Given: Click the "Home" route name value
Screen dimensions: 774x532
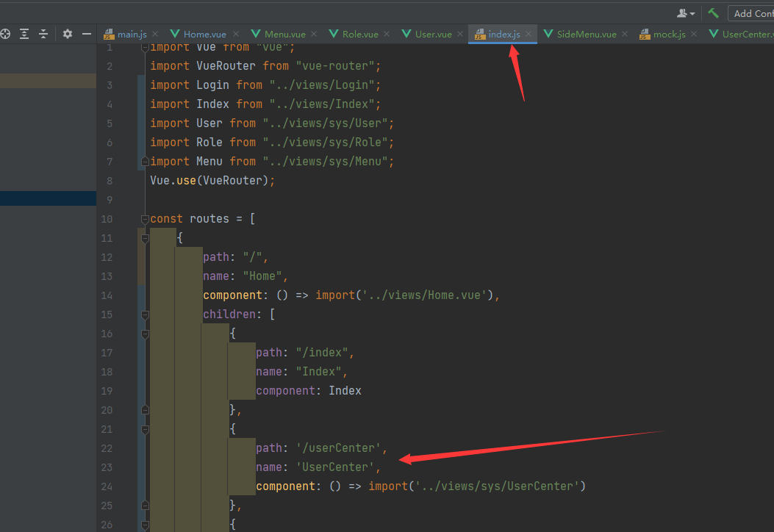Looking at the screenshot, I should 262,276.
